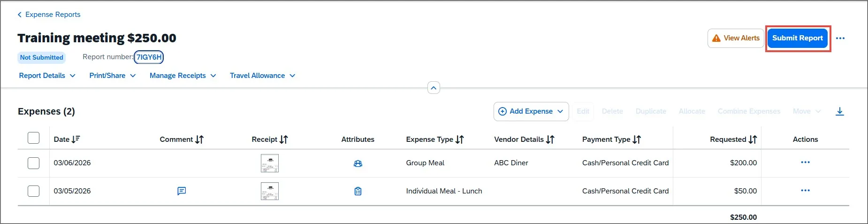Click the Not Submitted status badge
The height and width of the screenshot is (224, 868).
click(x=41, y=57)
